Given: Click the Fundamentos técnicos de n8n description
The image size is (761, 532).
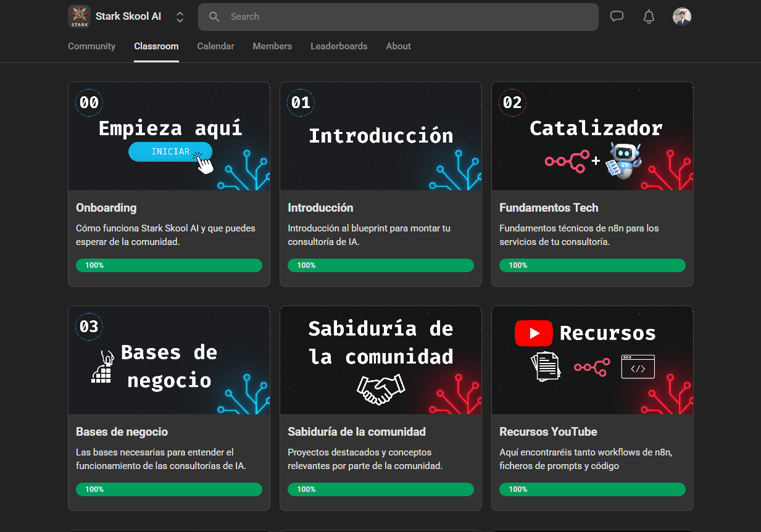Looking at the screenshot, I should (x=579, y=235).
